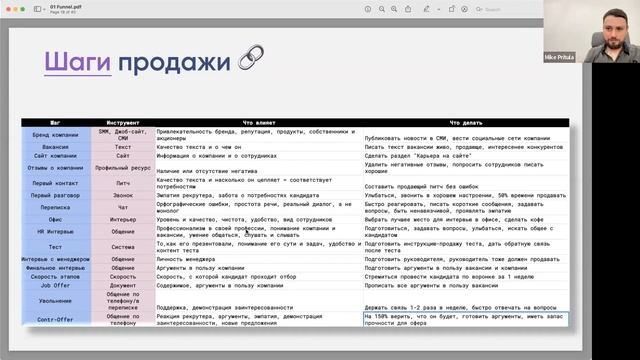Click "Прописать все аргументы в пользу вакансии"
Image resolution: width=640 pixels, height=360 pixels.
point(466,286)
